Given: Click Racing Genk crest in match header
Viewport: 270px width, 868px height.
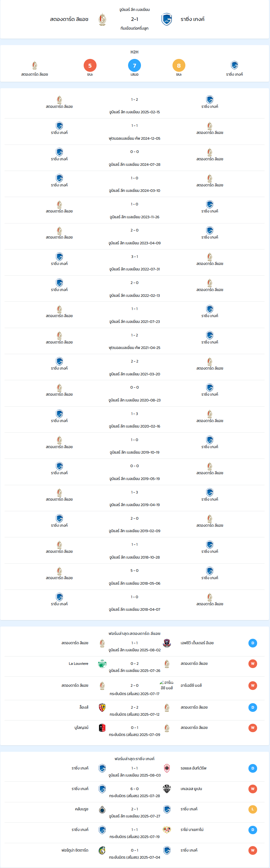Looking at the screenshot, I should [167, 20].
